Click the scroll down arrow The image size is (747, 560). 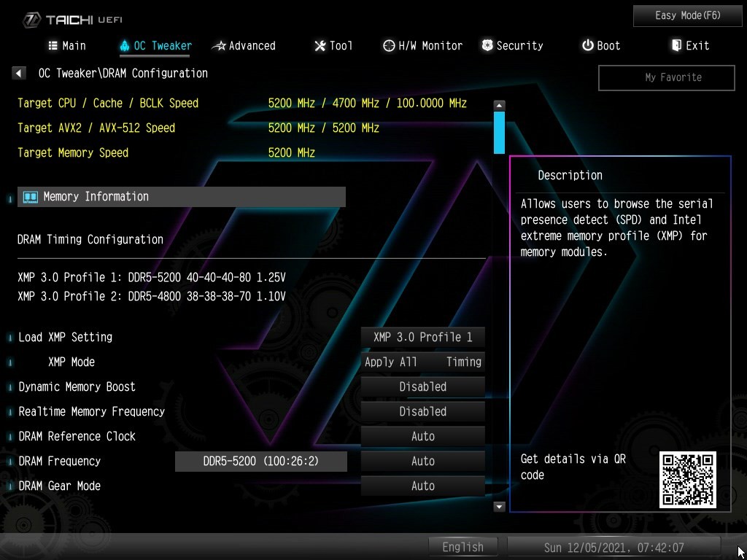[x=499, y=506]
